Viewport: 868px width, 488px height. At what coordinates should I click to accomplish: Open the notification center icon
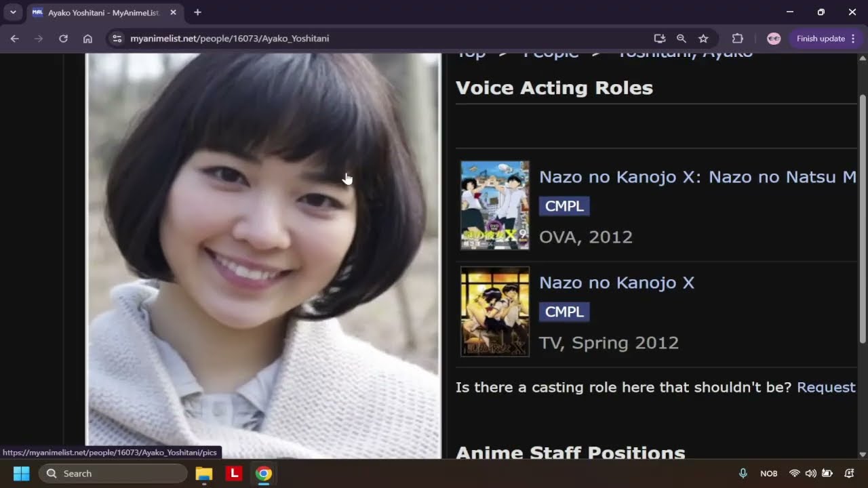pyautogui.click(x=849, y=473)
